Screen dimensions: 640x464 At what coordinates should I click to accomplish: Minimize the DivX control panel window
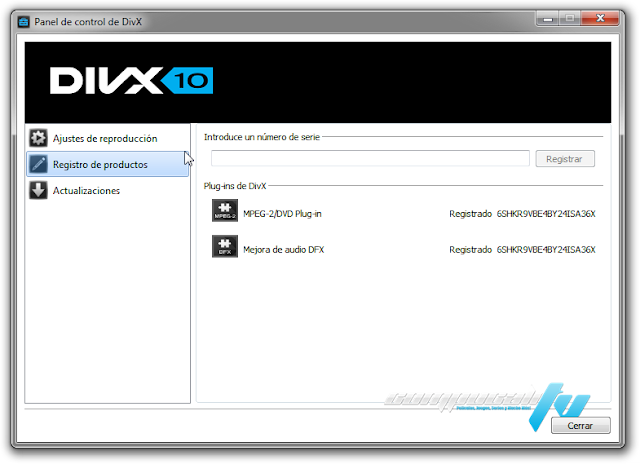pyautogui.click(x=548, y=18)
